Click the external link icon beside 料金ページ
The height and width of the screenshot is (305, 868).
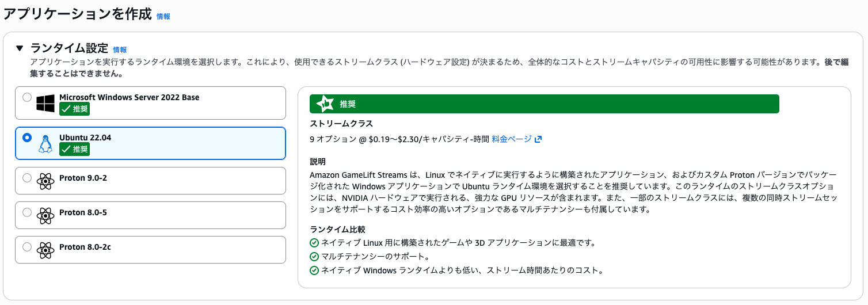[538, 139]
